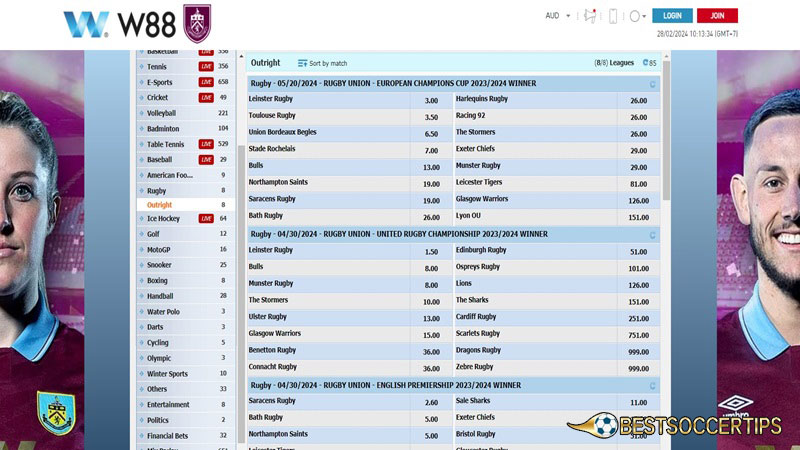Viewport: 800px width, 450px height.
Task: Select Connacht Rugby odds 36.00
Action: coord(432,368)
